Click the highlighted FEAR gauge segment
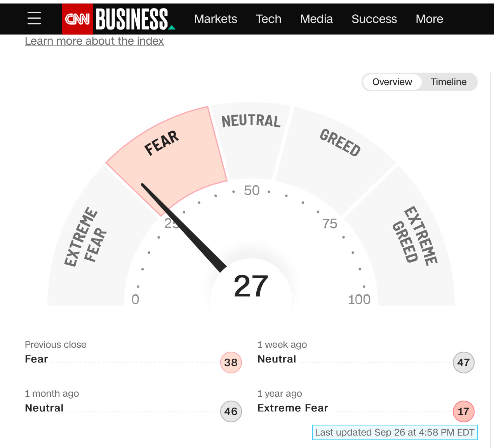The height and width of the screenshot is (448, 494). pyautogui.click(x=171, y=155)
